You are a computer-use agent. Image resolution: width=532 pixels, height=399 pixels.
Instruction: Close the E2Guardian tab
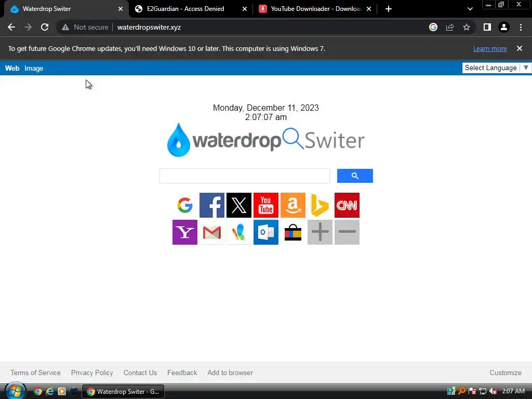[245, 9]
